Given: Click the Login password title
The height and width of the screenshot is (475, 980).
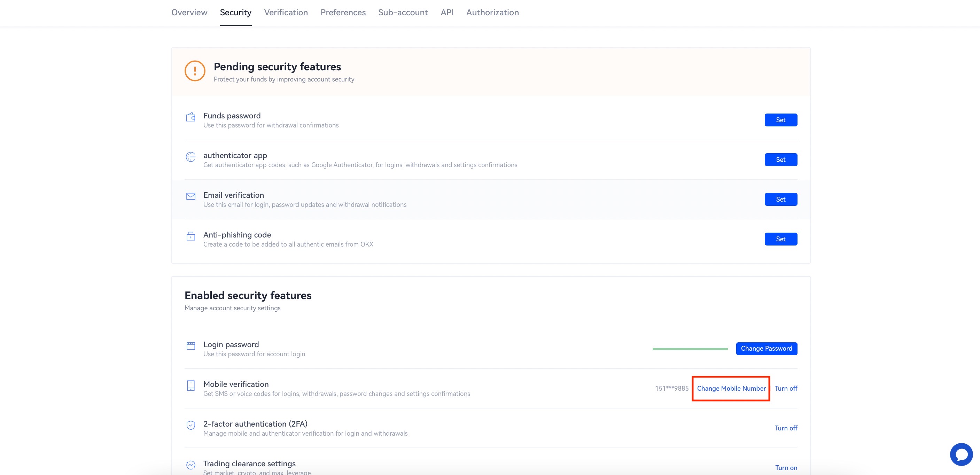Looking at the screenshot, I should click(231, 344).
